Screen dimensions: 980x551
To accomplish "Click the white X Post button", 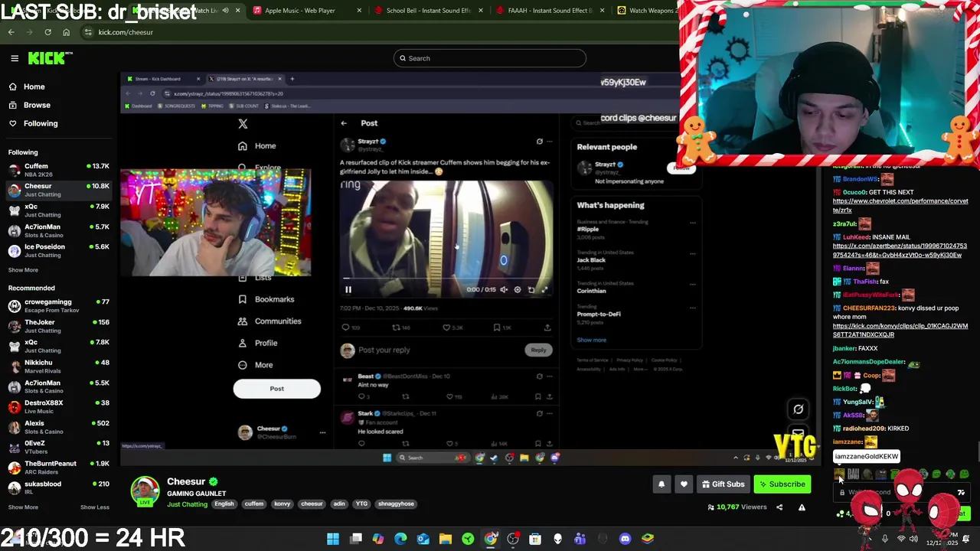I will (x=276, y=389).
